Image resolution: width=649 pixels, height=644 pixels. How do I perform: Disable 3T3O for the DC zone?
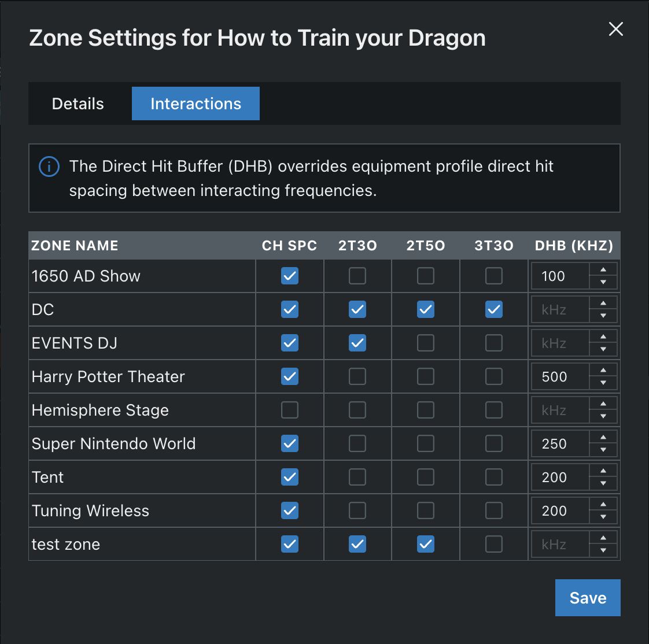point(494,309)
